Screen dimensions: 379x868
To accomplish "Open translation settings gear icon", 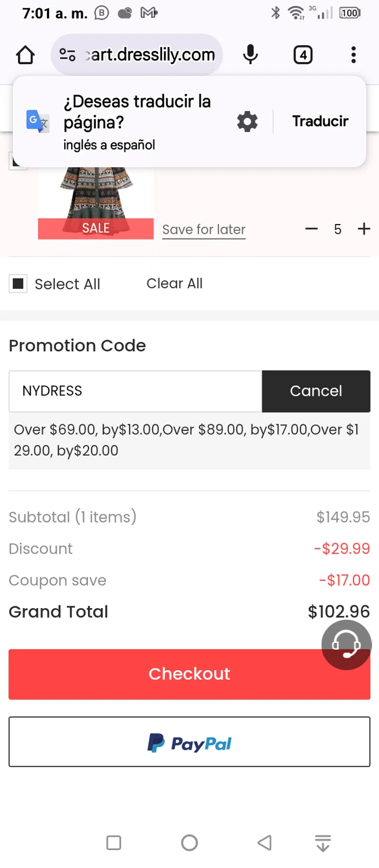I will point(247,122).
